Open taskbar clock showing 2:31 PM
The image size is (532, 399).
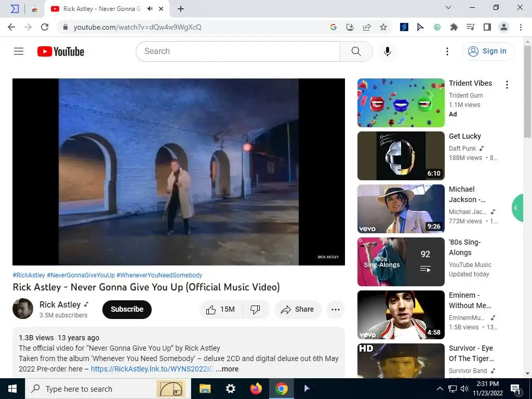click(487, 389)
